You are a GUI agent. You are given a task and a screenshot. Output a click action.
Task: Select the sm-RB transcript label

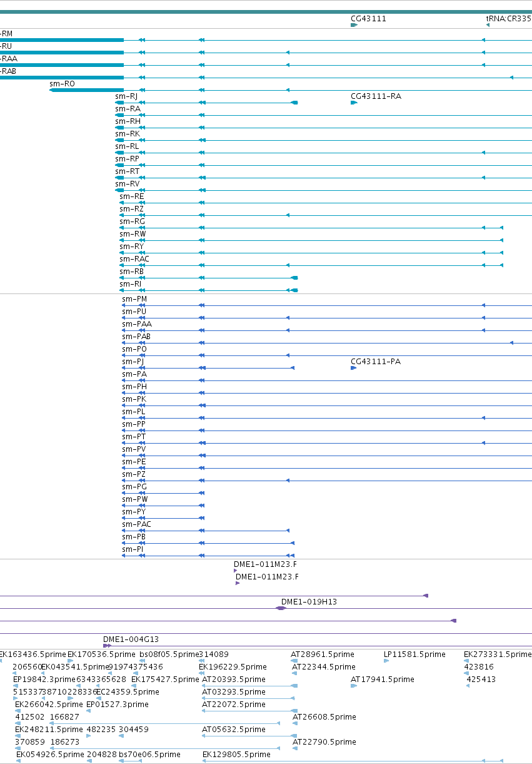[x=131, y=272]
